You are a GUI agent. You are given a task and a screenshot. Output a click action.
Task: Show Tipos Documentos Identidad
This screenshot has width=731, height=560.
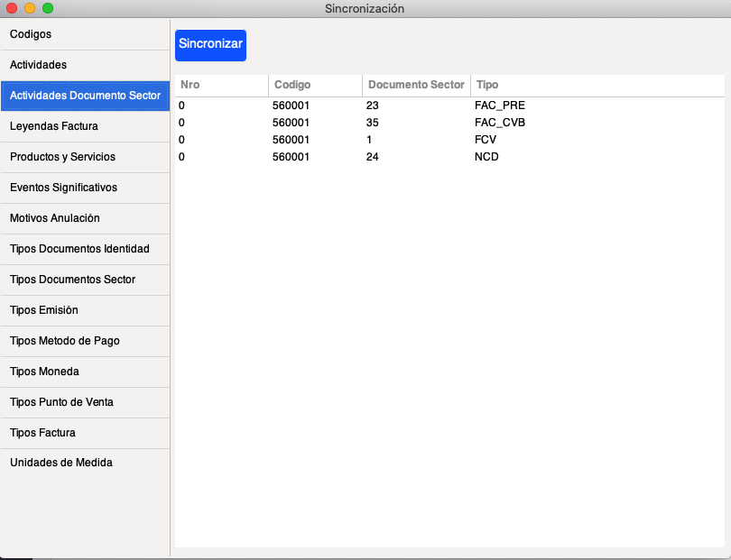pos(85,249)
